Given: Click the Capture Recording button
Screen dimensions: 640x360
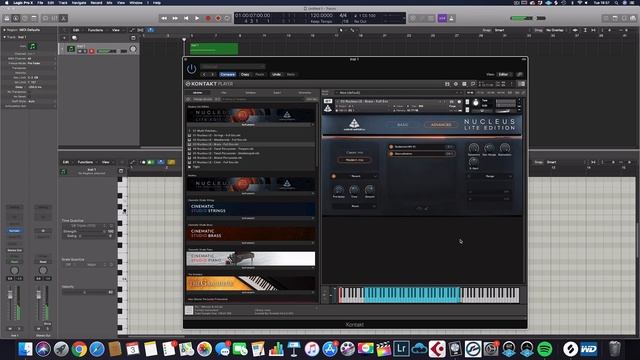Looking at the screenshot, I should (218, 18).
